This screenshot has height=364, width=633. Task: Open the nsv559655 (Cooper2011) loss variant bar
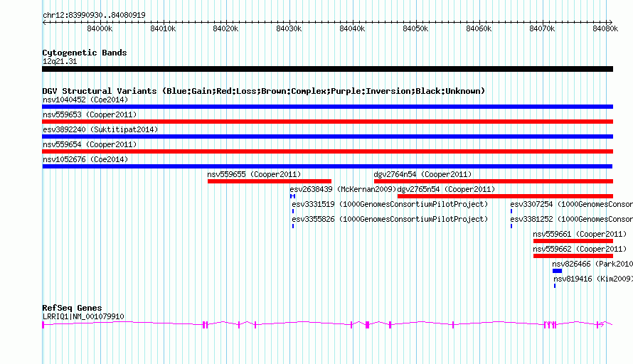tap(270, 181)
